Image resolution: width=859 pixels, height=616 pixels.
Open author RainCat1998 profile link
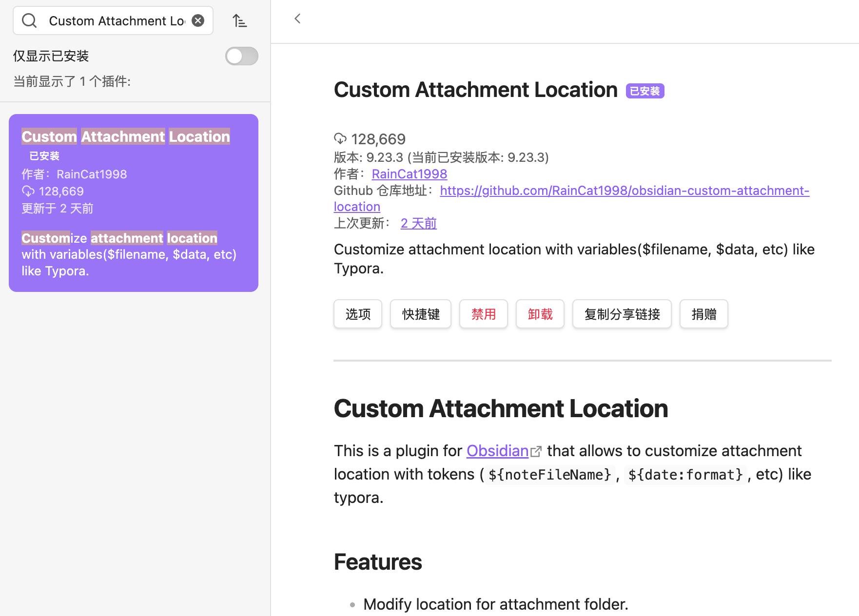(x=409, y=173)
